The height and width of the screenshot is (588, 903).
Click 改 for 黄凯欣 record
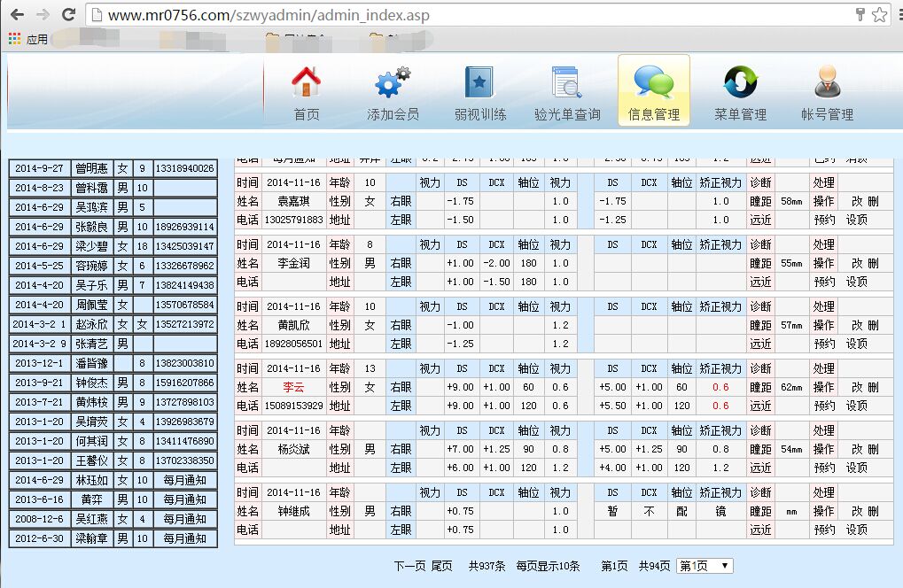tap(857, 325)
